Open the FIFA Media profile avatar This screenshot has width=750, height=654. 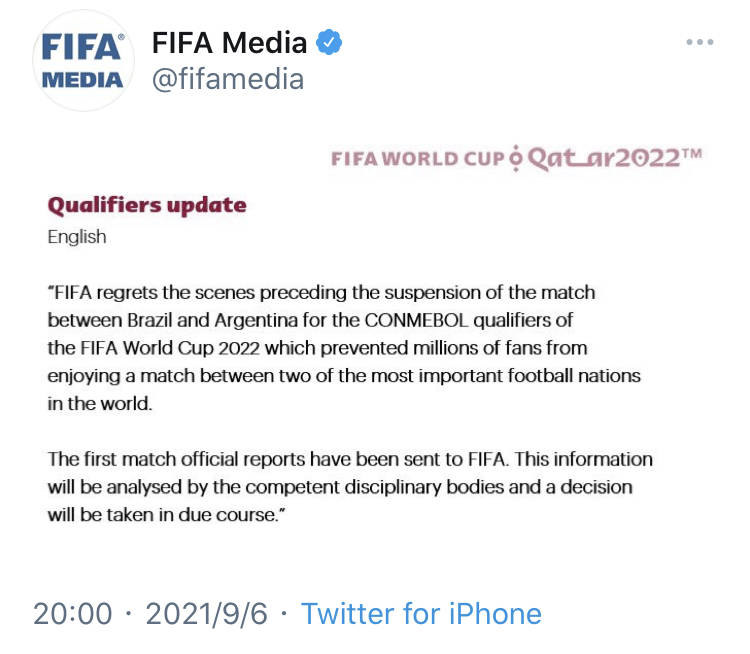[83, 61]
